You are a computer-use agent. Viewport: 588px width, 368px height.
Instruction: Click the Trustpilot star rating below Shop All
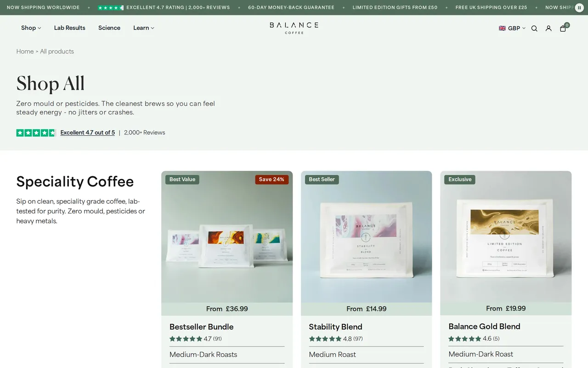pyautogui.click(x=36, y=132)
